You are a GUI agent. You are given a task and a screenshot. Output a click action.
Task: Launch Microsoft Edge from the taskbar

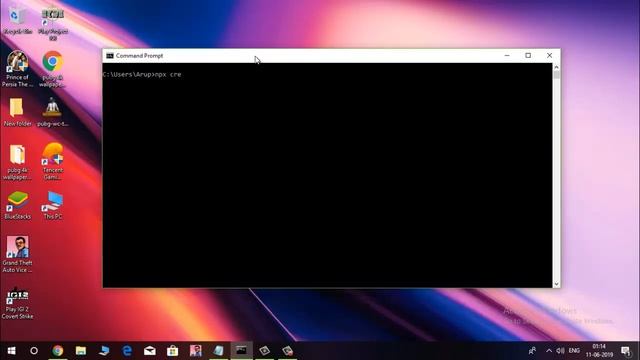127,351
